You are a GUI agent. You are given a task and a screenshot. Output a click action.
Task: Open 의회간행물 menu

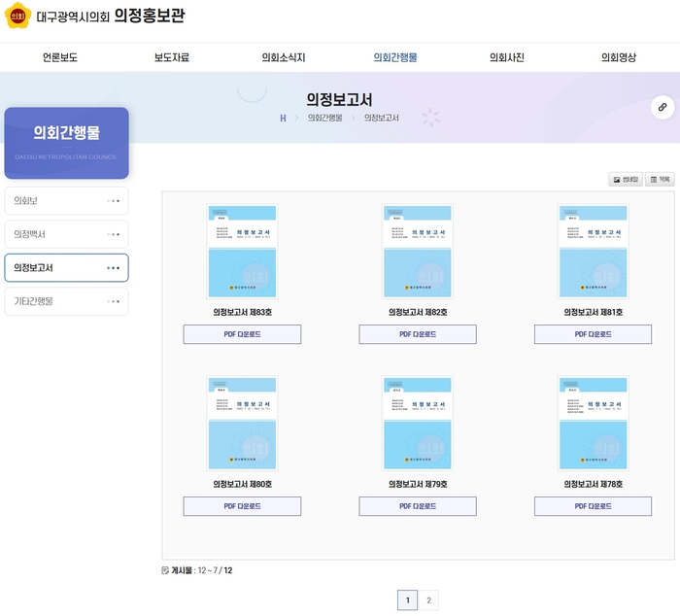(395, 57)
